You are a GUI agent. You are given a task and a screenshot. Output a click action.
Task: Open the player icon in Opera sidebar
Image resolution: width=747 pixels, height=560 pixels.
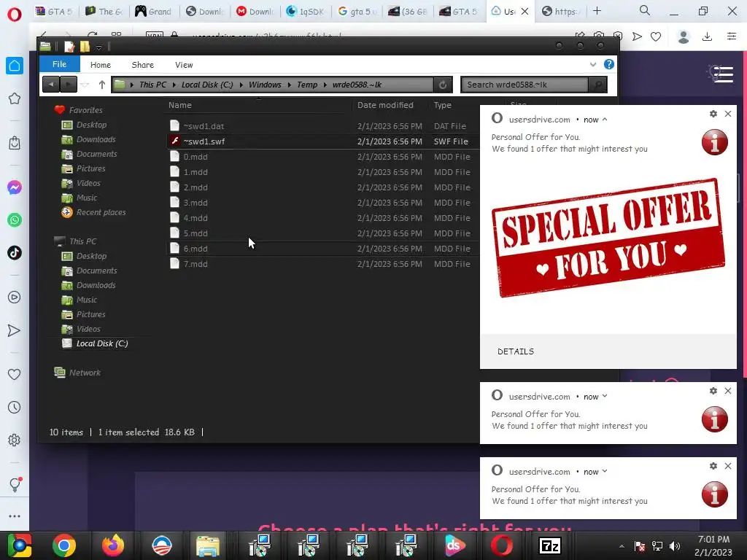(x=15, y=297)
